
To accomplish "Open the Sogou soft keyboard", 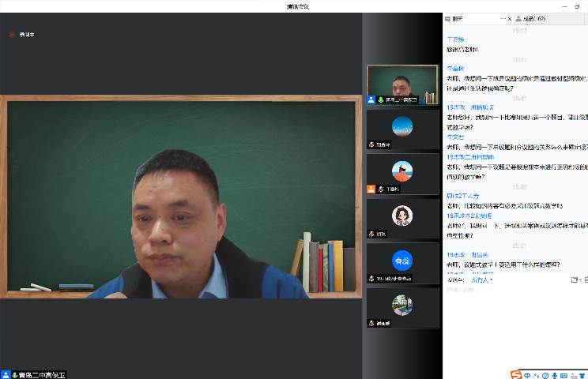I will (563, 373).
